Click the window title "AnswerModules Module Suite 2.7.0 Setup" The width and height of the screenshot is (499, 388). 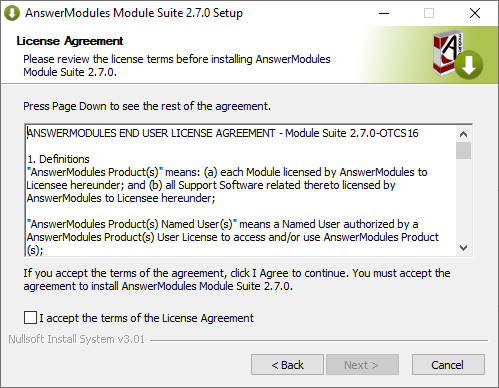pos(134,13)
